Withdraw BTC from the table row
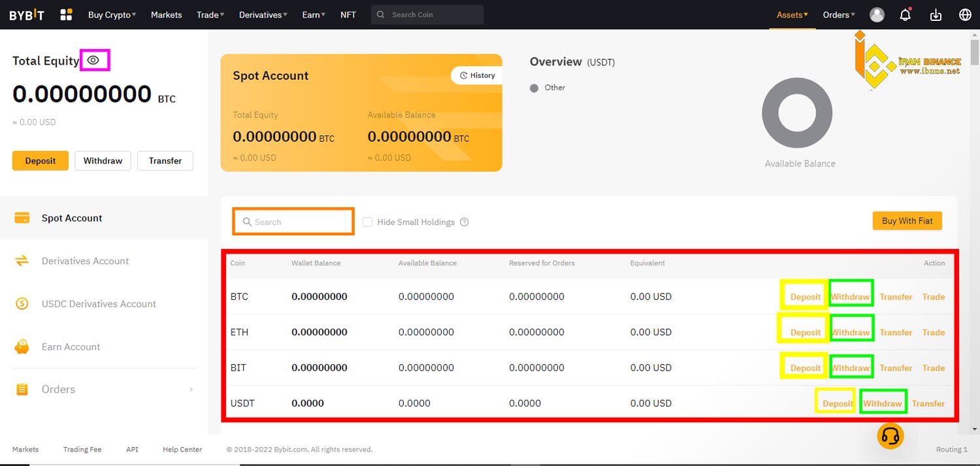This screenshot has width=980, height=466. 851,297
